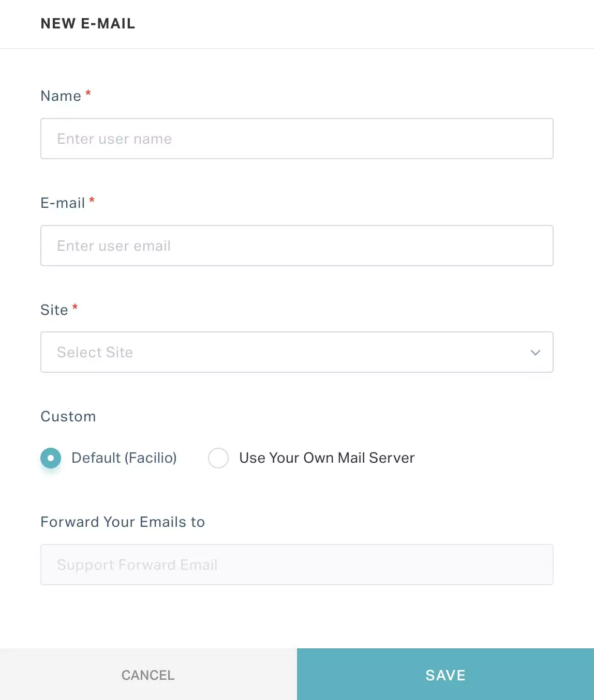Click the Name field label
The image size is (594, 700).
click(61, 96)
